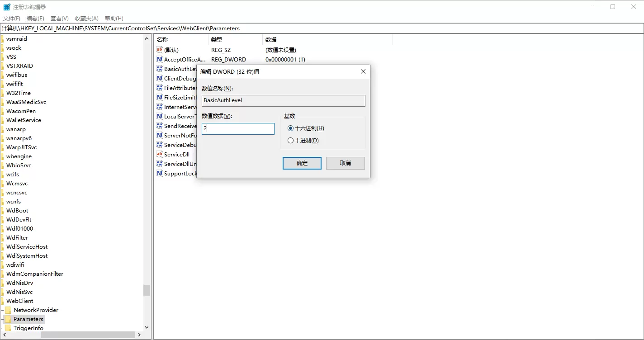
Task: Click the Parameters folder icon in tree
Action: tap(8, 319)
